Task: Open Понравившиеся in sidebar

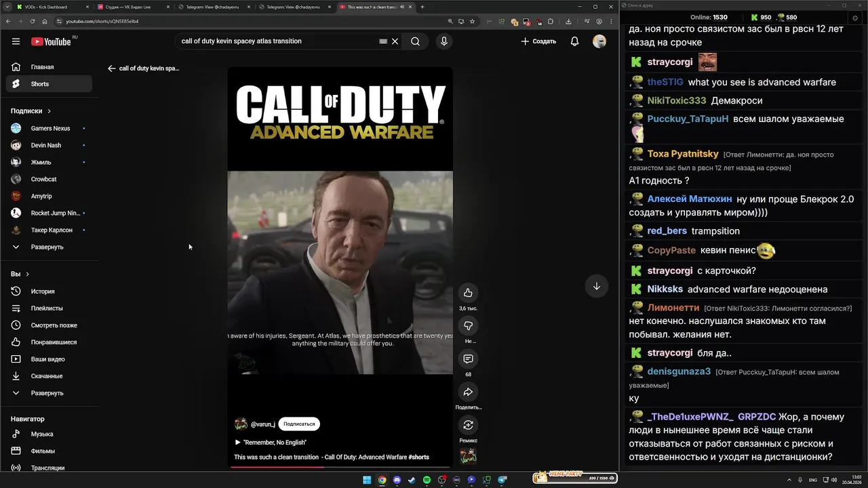Action: coord(49,342)
